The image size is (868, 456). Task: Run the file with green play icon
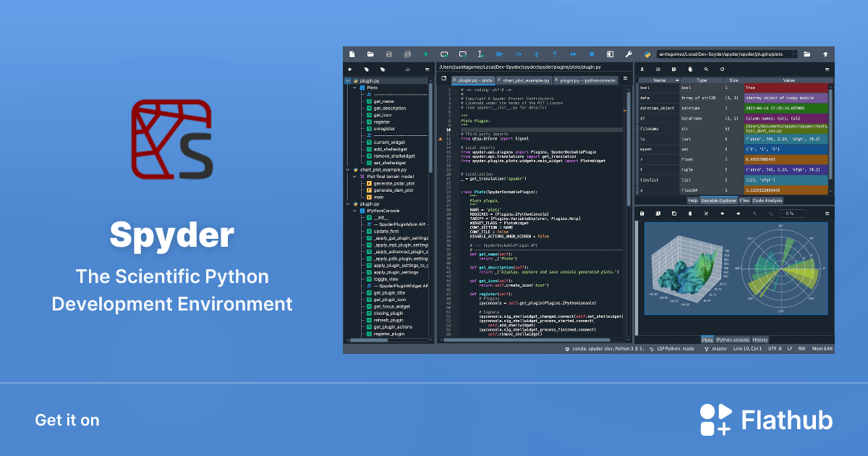pyautogui.click(x=426, y=54)
